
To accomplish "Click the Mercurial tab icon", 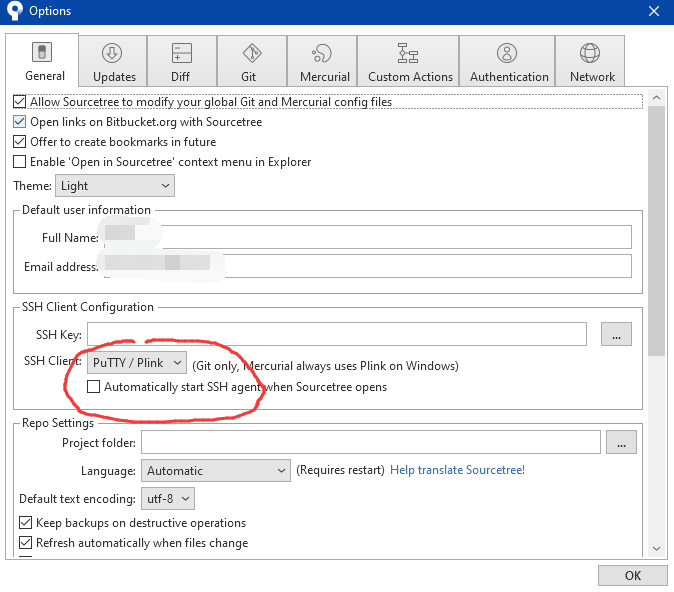I will (x=322, y=53).
